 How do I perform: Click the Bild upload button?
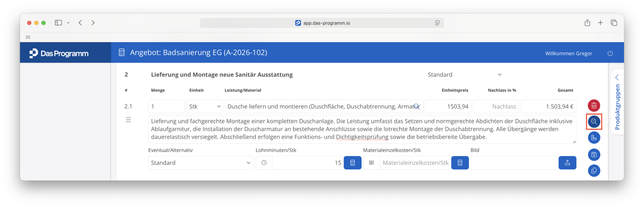coord(567,163)
